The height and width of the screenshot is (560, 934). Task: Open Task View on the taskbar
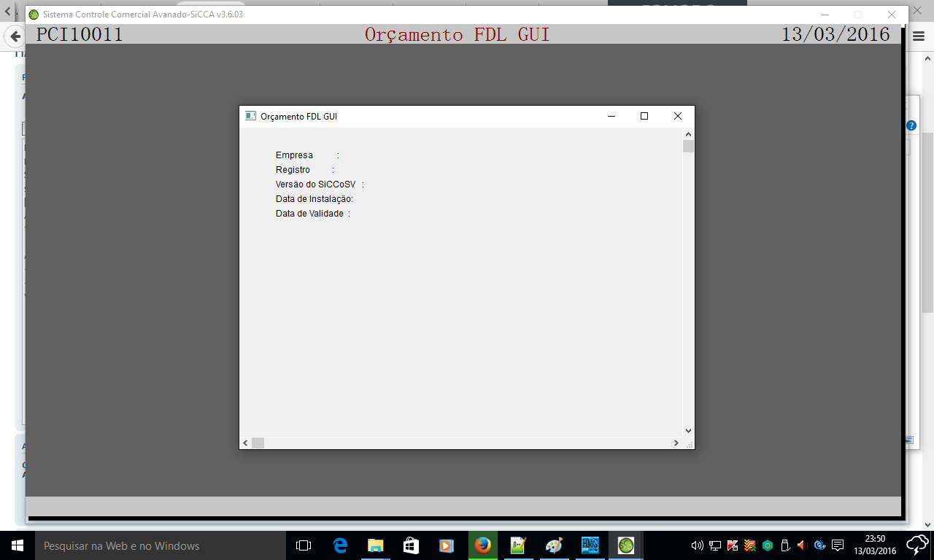click(304, 545)
